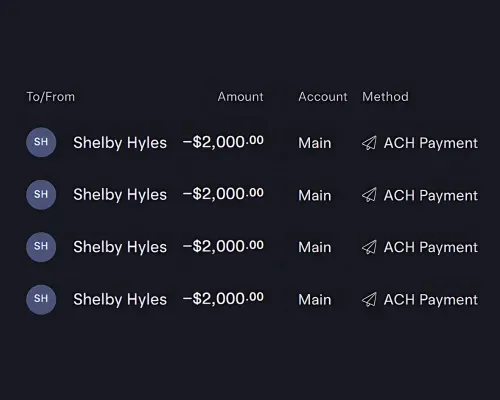The width and height of the screenshot is (500, 400).
Task: Sort by the Method column header
Action: click(385, 97)
